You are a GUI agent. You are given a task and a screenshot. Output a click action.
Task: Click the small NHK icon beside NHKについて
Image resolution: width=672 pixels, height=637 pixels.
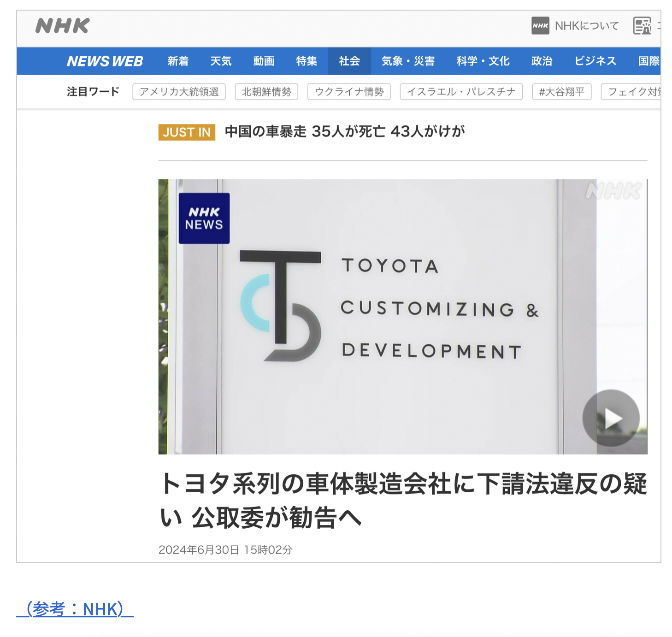540,26
